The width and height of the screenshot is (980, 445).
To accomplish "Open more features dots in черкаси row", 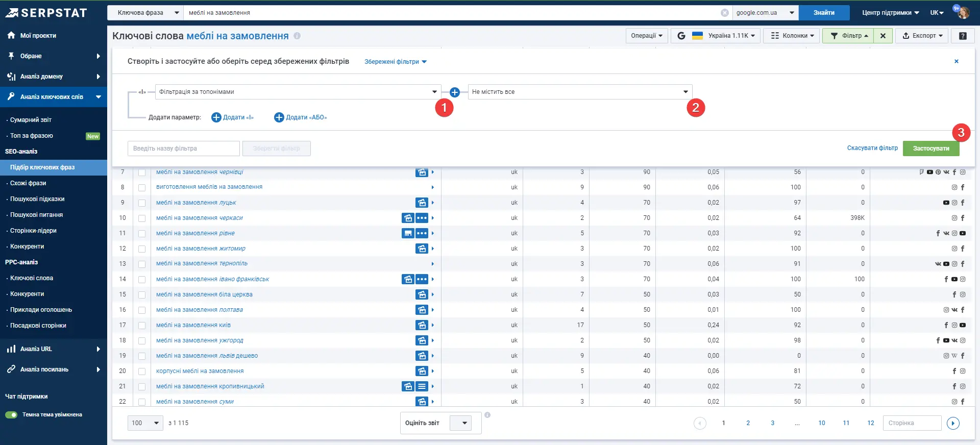I will pyautogui.click(x=422, y=218).
